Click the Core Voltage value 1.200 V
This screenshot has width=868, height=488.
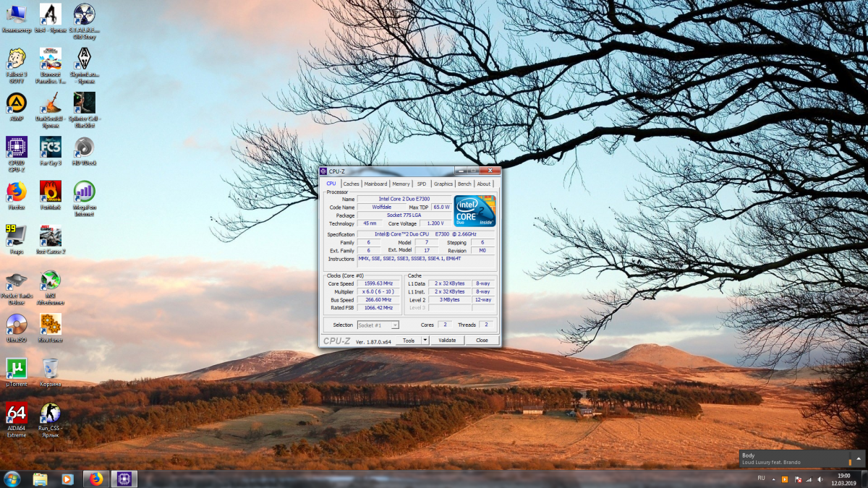(435, 223)
